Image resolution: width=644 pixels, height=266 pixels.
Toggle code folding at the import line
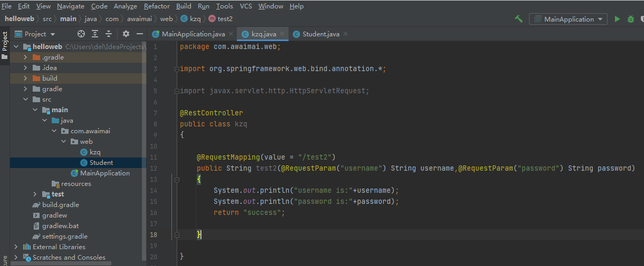pos(177,68)
